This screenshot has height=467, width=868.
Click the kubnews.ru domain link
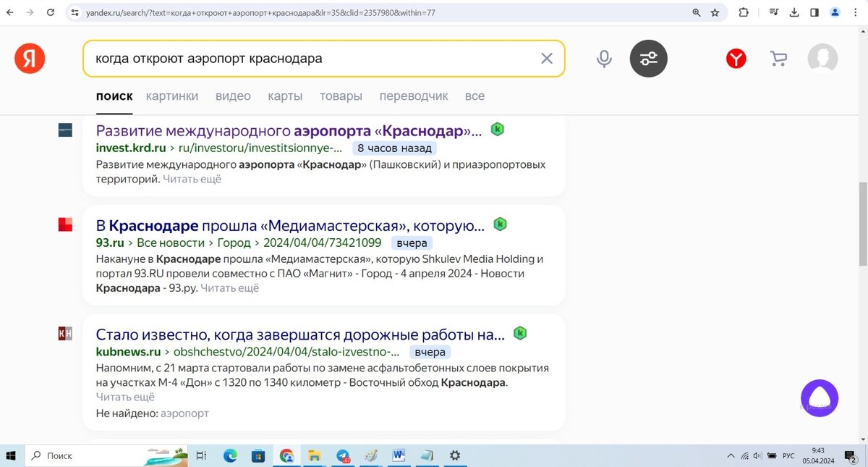128,352
